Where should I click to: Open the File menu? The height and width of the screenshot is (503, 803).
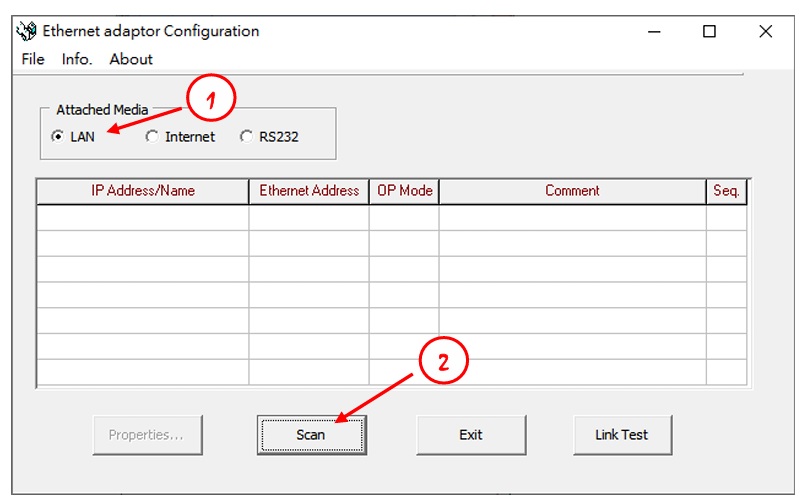tap(33, 59)
